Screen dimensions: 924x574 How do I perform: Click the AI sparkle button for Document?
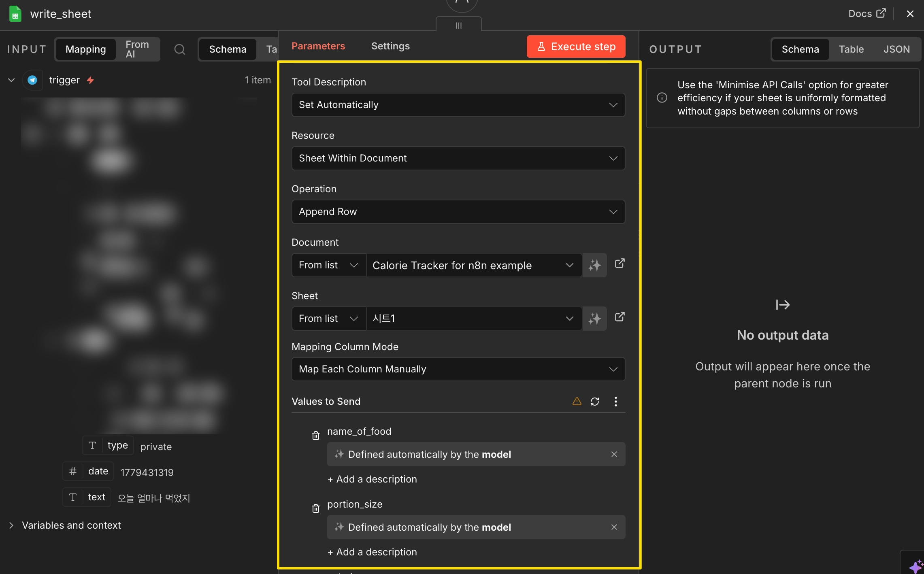[594, 265]
